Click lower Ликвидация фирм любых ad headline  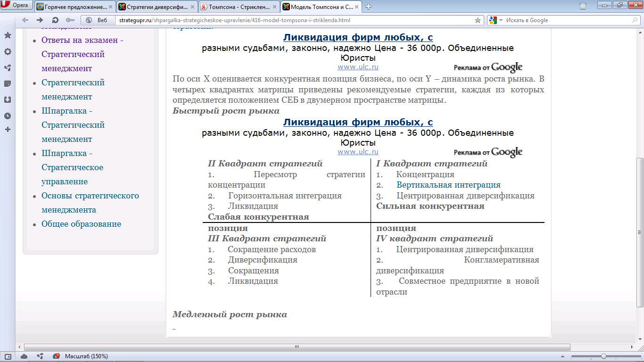coord(358,122)
